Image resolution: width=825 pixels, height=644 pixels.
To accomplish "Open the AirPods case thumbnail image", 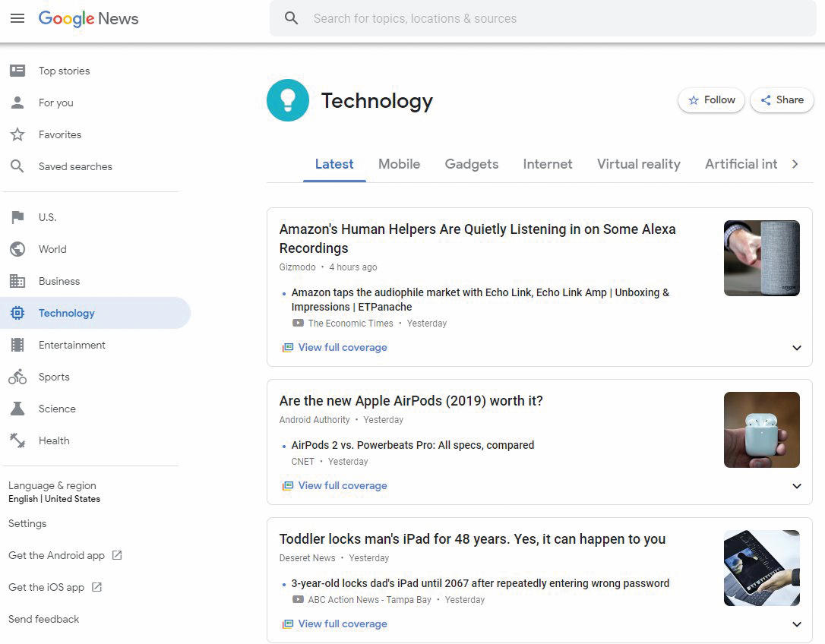I will tap(762, 429).
